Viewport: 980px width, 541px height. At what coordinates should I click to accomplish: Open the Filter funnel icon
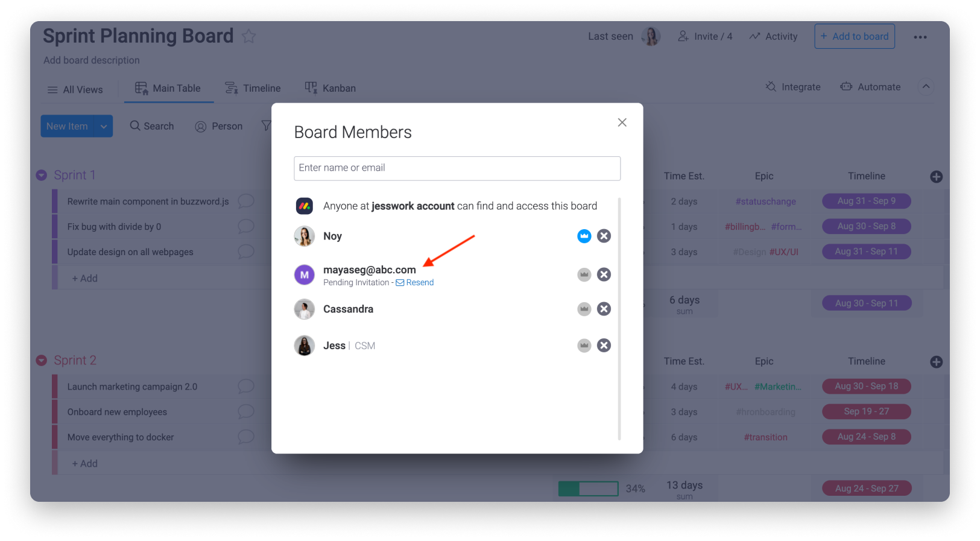coord(266,125)
